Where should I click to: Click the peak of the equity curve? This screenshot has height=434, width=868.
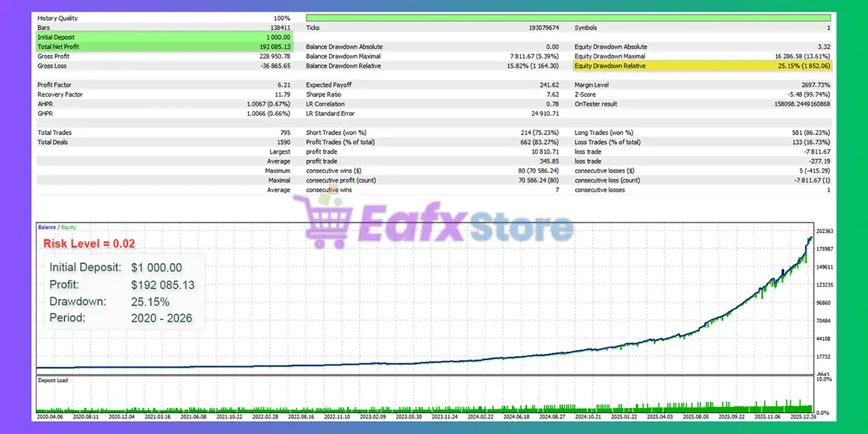pyautogui.click(x=810, y=237)
